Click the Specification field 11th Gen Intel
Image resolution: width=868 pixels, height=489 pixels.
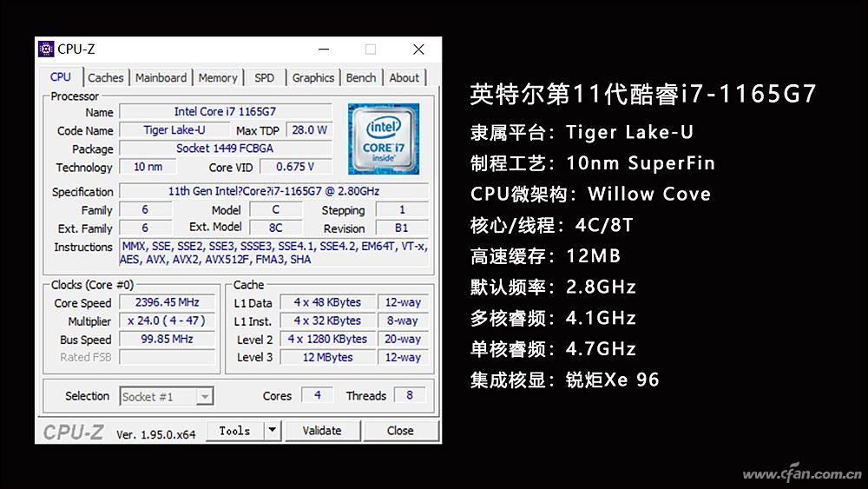tap(274, 191)
